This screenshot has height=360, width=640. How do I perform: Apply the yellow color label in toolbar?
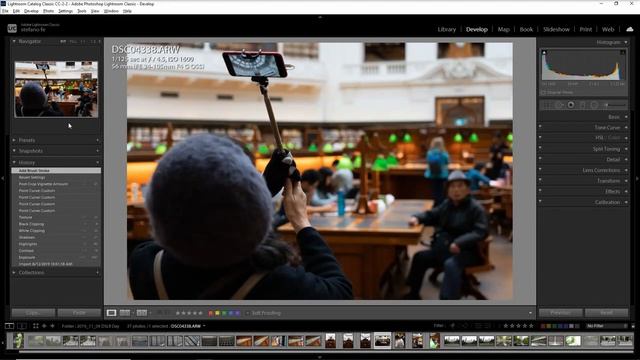217,313
